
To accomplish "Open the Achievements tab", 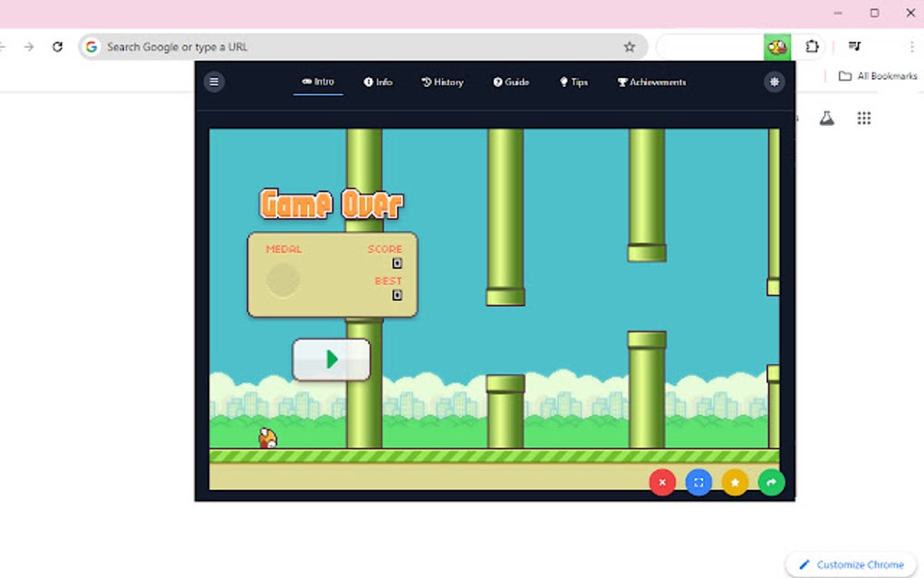I will [x=651, y=82].
